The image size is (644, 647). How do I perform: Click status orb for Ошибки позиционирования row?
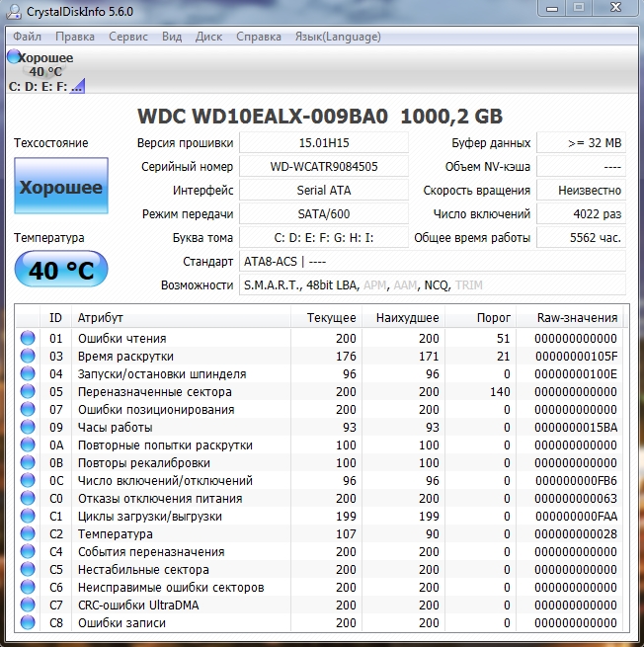(x=28, y=409)
